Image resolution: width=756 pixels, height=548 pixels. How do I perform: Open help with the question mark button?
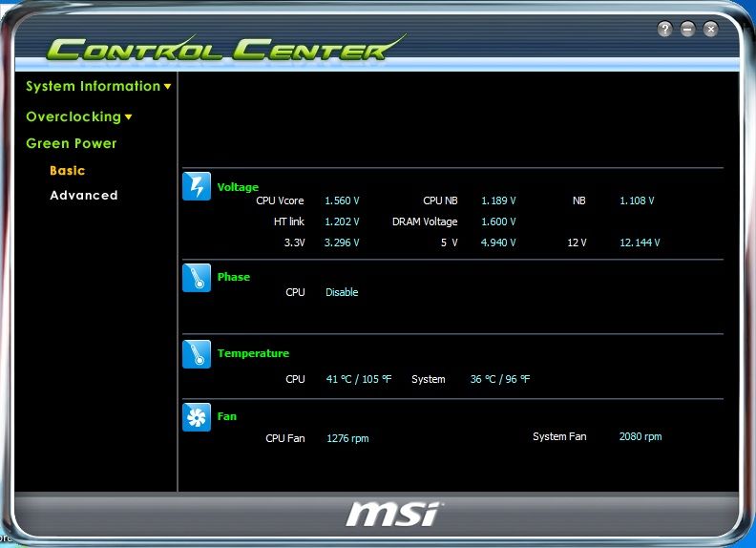(x=664, y=29)
